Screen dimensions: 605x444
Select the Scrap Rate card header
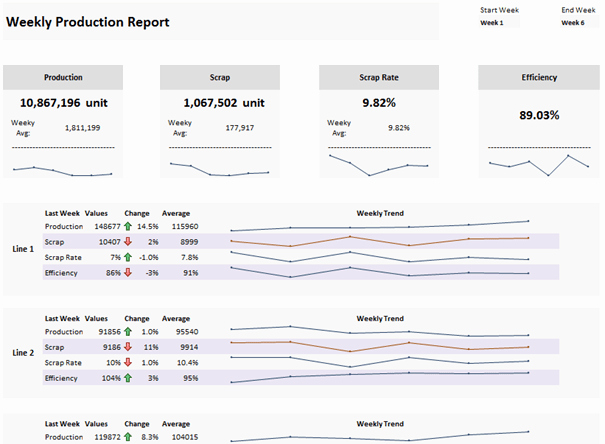tap(379, 78)
